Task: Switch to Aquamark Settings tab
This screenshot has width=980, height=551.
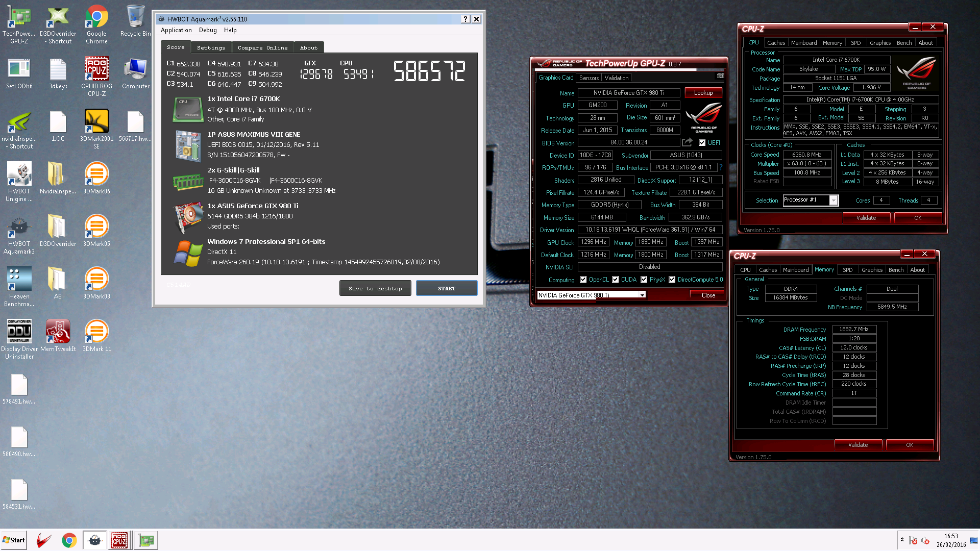Action: click(x=211, y=47)
